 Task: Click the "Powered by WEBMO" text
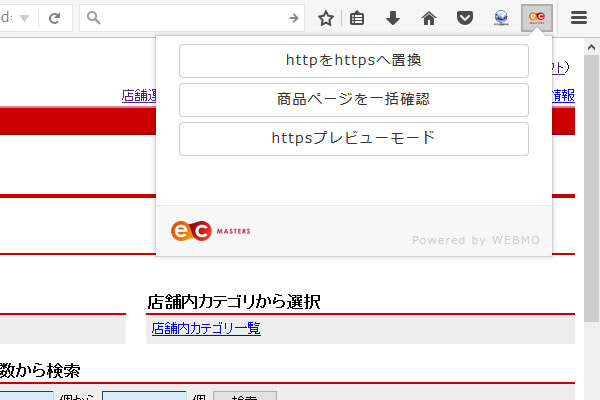(475, 240)
